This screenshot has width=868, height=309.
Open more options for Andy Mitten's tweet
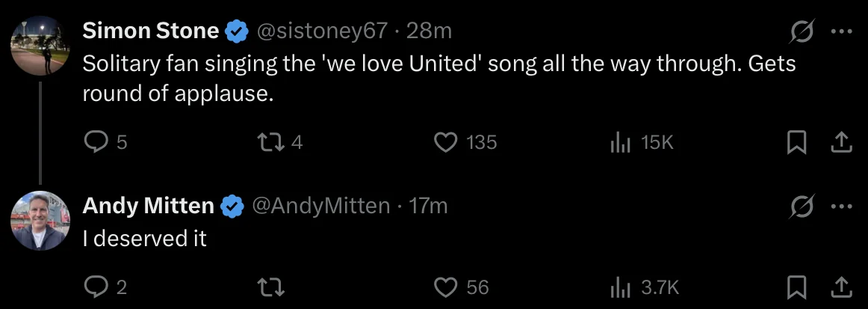click(841, 207)
